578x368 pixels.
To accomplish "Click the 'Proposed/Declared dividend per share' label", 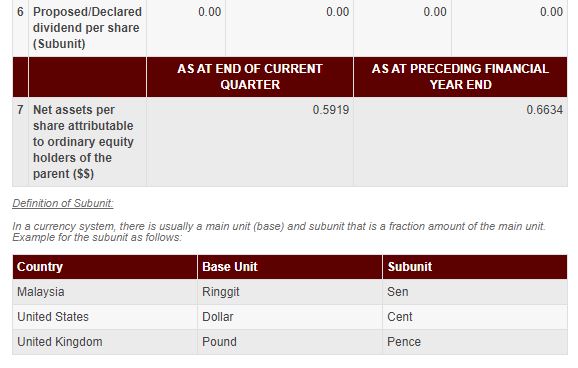I will (87, 28).
